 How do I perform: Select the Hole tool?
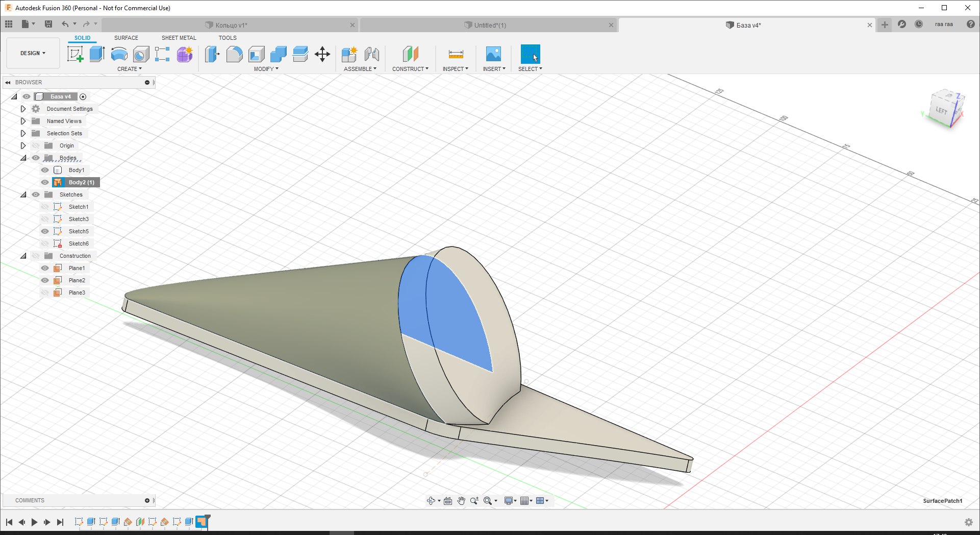coord(141,54)
